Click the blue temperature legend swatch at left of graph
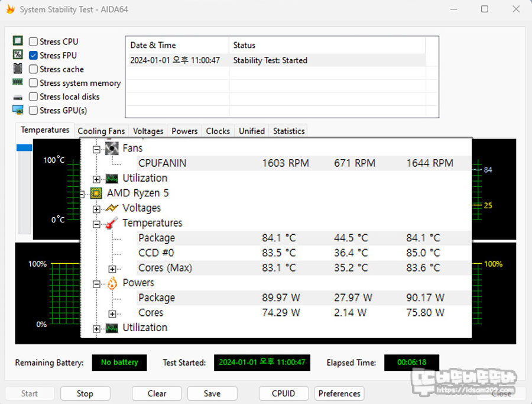The image size is (532, 404). [24, 147]
